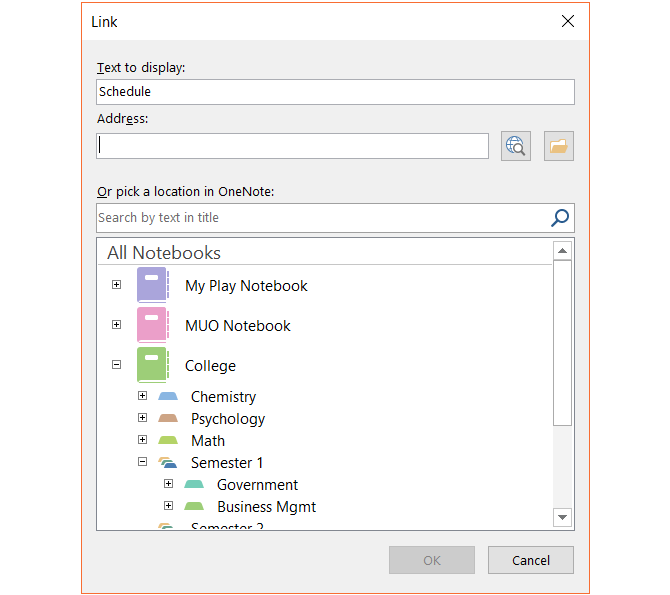Screen dimensions: 670x595
Task: Click the purple My Play Notebook icon
Action: point(153,285)
